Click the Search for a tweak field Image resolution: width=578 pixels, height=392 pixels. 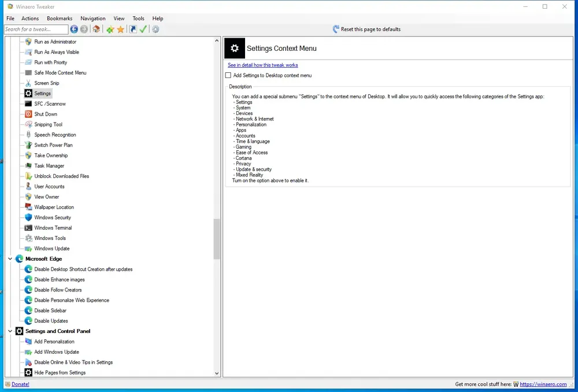click(36, 29)
